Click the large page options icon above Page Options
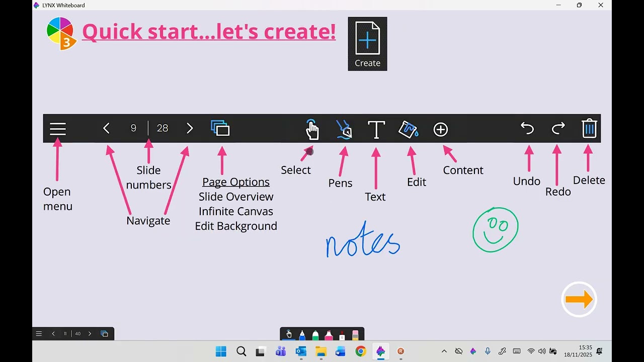The image size is (644, 362). coord(220,128)
